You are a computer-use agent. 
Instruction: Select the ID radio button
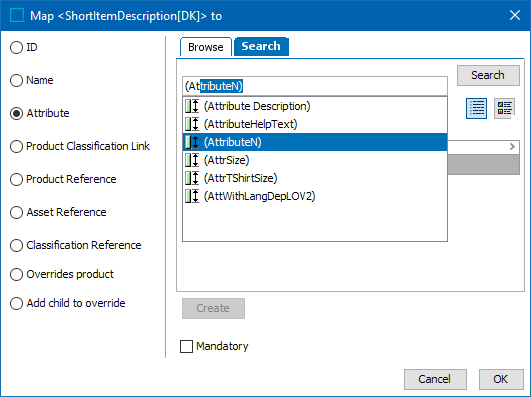pos(16,47)
